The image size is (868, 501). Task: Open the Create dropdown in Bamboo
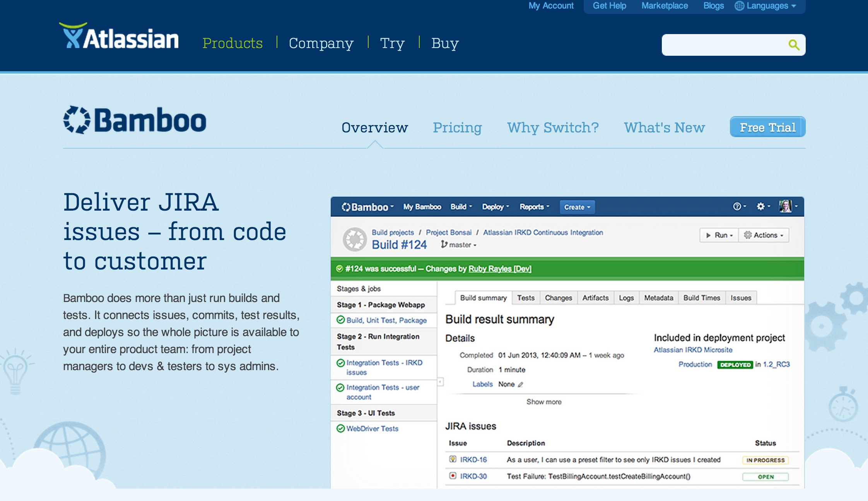click(577, 207)
